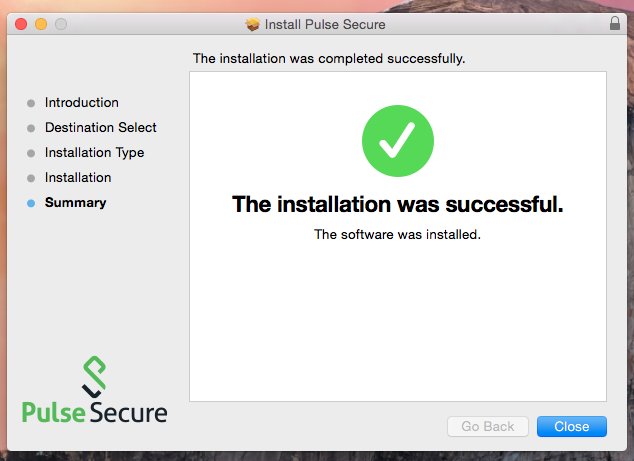The width and height of the screenshot is (634, 461).
Task: Click the red close window button
Action: [x=21, y=24]
